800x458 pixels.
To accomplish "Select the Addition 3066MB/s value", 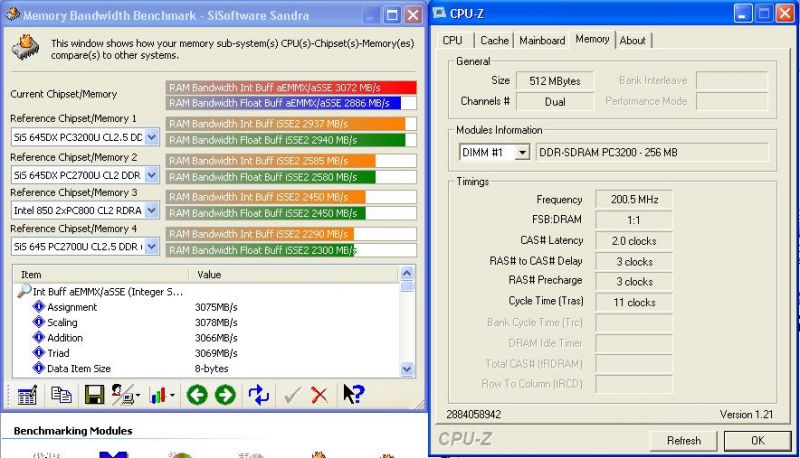I will coord(216,338).
